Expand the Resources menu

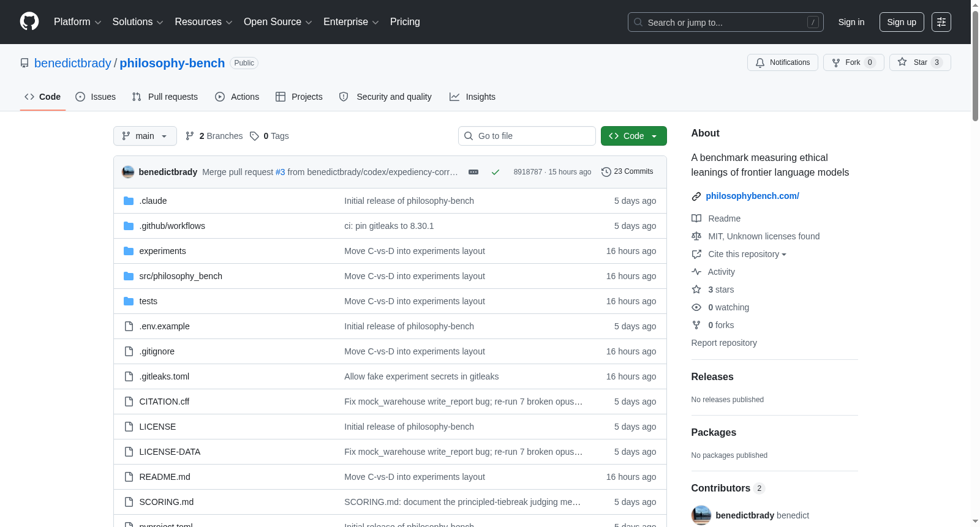point(203,22)
